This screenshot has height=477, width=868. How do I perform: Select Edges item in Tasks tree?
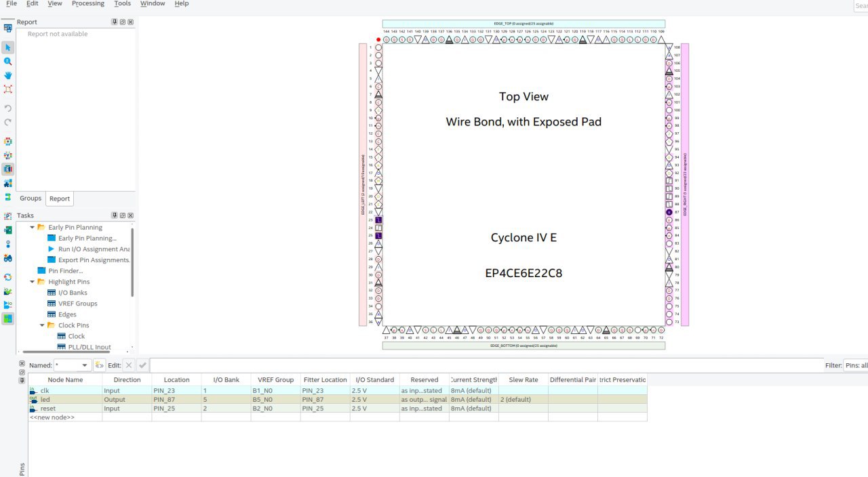(x=67, y=314)
